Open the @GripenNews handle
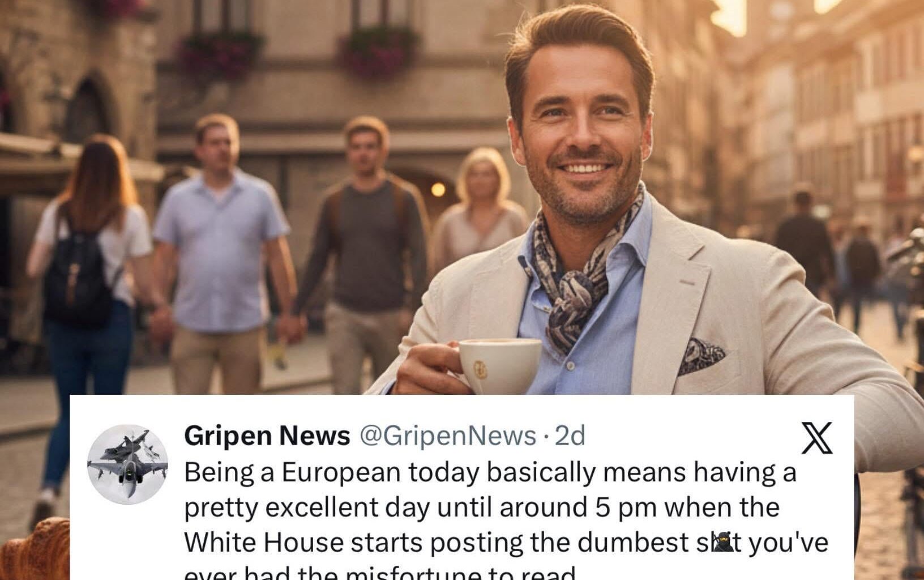The width and height of the screenshot is (924, 580). 448,436
